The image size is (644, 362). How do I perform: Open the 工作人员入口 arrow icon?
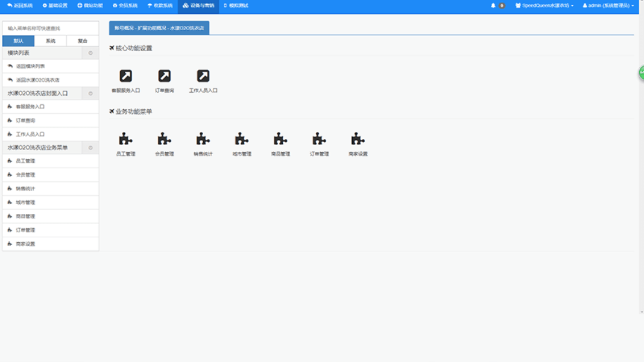click(203, 76)
